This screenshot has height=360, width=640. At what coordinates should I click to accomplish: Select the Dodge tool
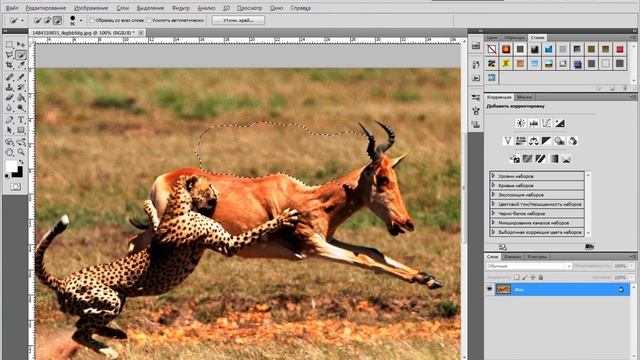coord(21,108)
